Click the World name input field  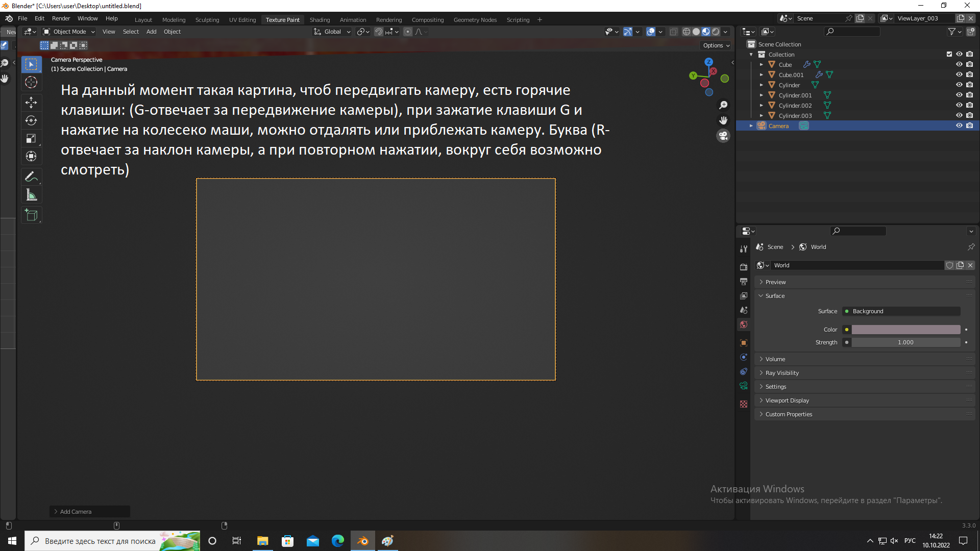pyautogui.click(x=857, y=265)
